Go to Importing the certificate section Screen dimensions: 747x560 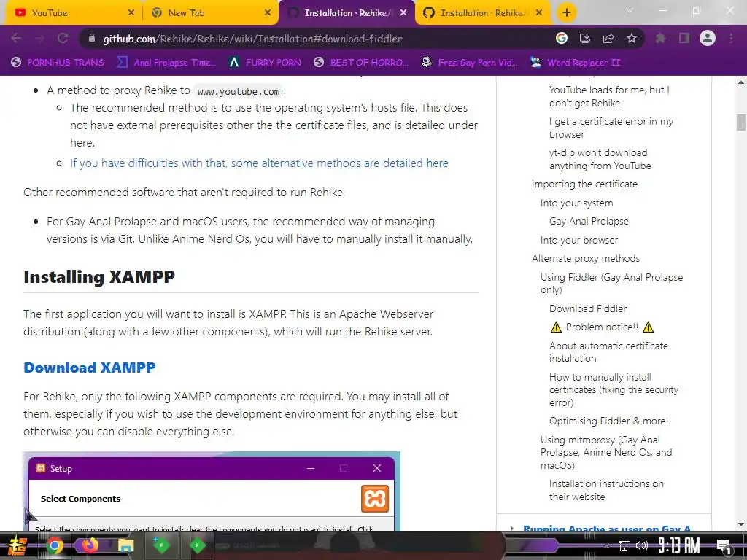click(584, 184)
